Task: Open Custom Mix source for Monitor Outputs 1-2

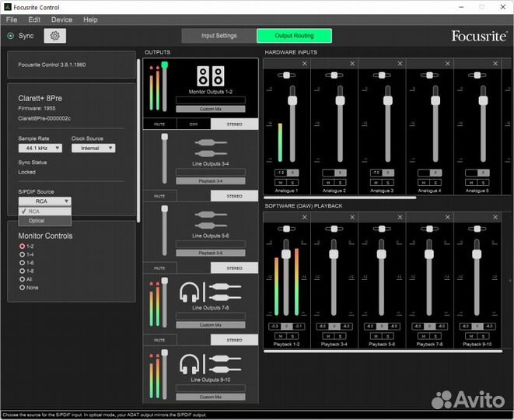Action: point(211,109)
